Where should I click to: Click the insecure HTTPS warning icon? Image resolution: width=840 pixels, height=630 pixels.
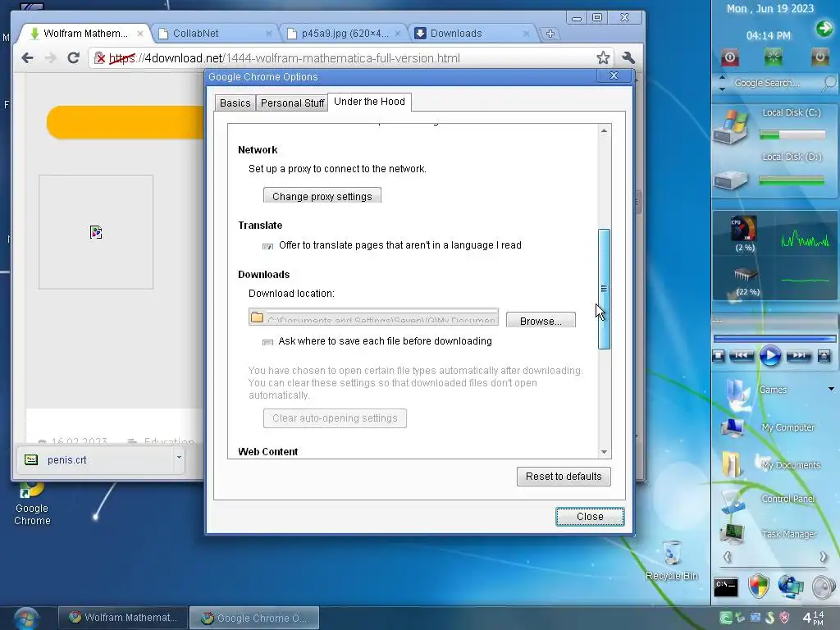(x=99, y=58)
